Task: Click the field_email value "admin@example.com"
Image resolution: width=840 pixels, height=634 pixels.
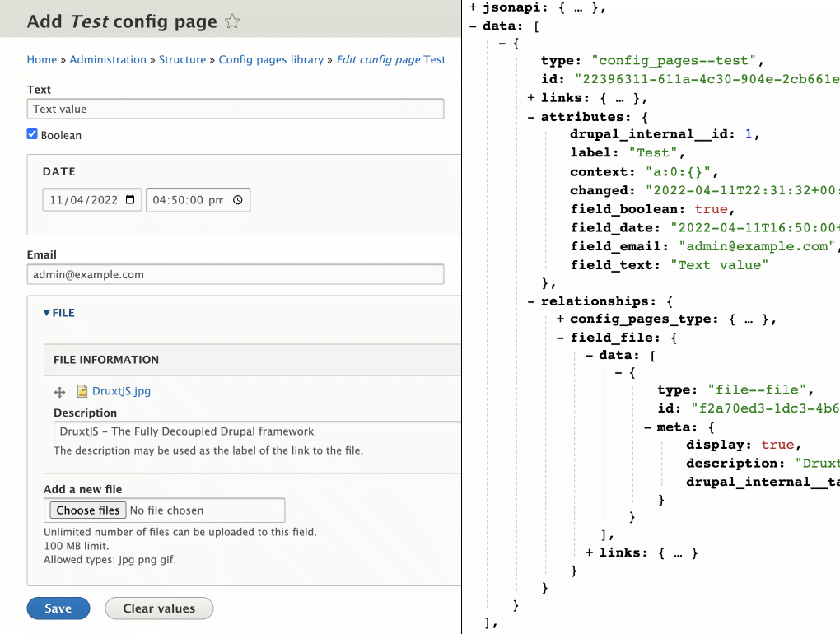Action: [757, 246]
